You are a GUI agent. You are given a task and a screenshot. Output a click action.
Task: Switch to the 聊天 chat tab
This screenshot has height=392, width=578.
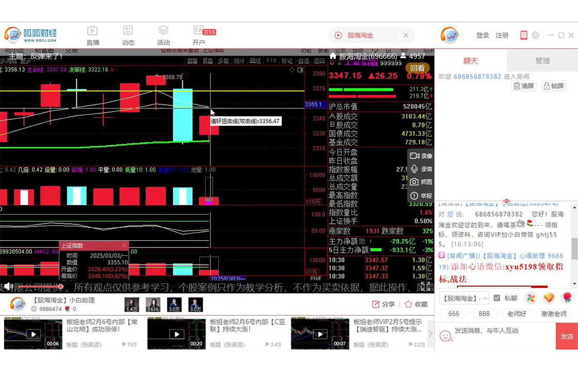[x=470, y=61]
